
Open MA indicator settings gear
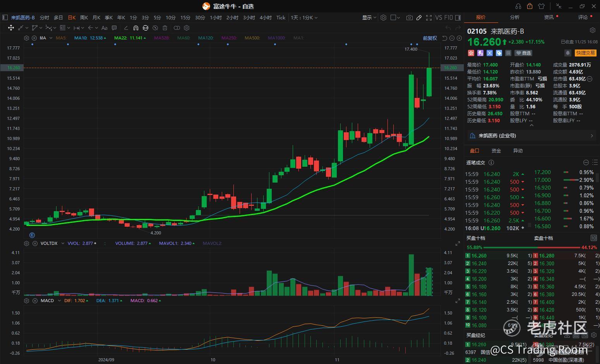click(26, 38)
